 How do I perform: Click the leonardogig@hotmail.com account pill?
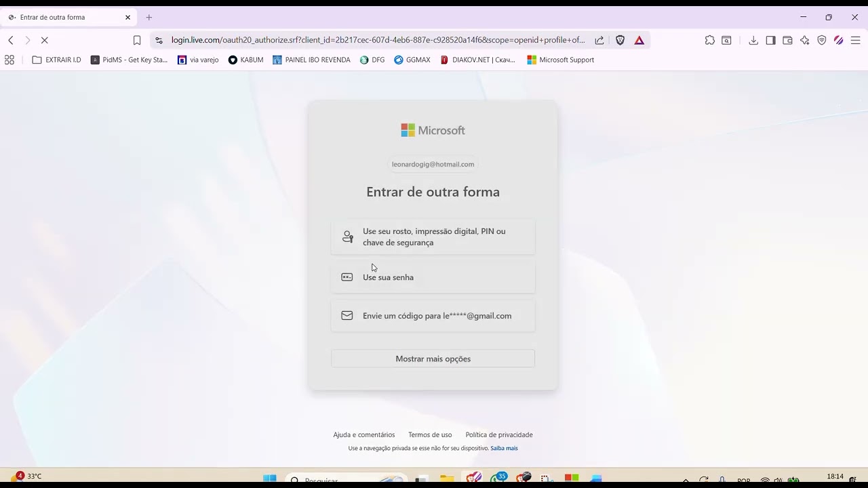pyautogui.click(x=433, y=164)
